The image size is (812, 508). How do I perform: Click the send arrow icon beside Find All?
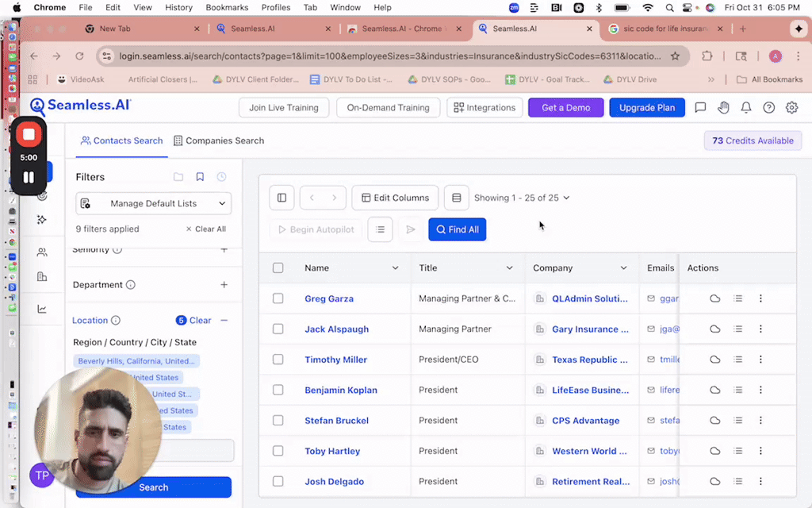click(x=411, y=229)
